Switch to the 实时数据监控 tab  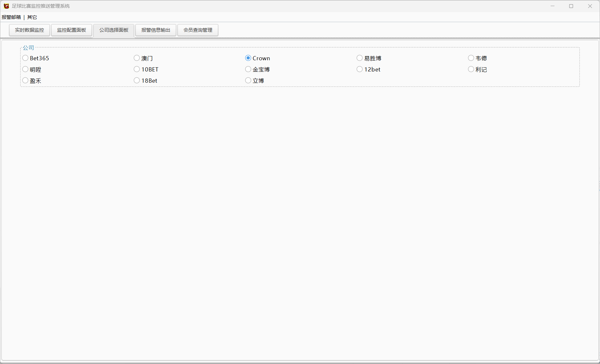(x=30, y=30)
